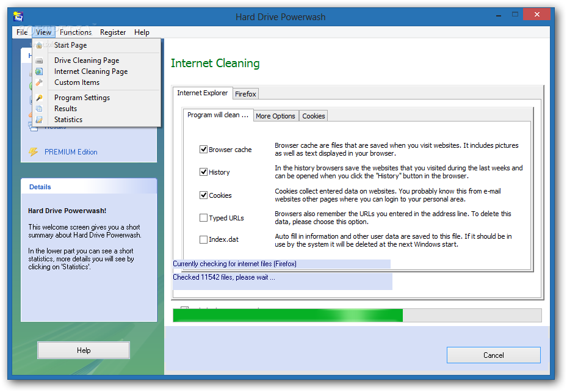Select Results from View menu
This screenshot has height=392, width=567.
coord(96,109)
